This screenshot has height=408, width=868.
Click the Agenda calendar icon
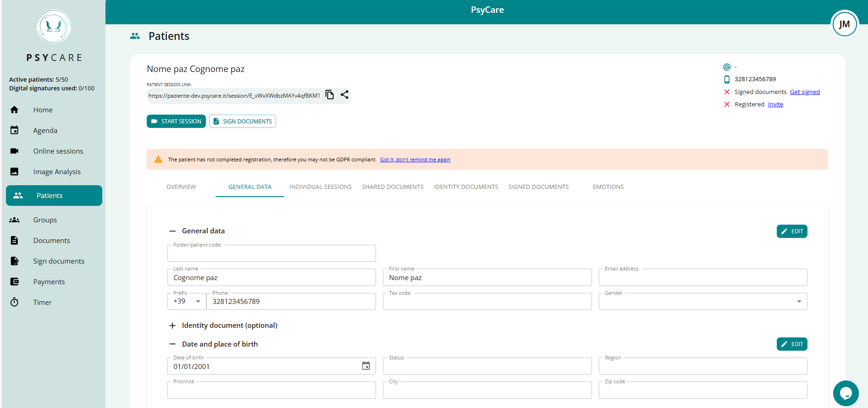[x=14, y=131]
